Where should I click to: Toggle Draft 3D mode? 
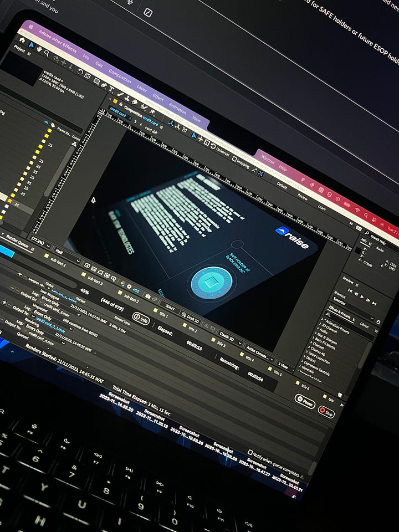pos(190,318)
